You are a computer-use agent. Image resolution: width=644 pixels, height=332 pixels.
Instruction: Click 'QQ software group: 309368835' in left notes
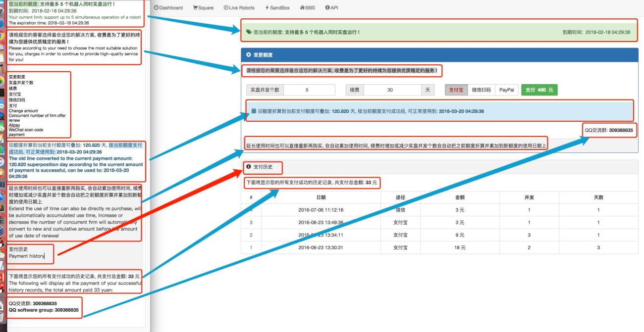coord(44,310)
